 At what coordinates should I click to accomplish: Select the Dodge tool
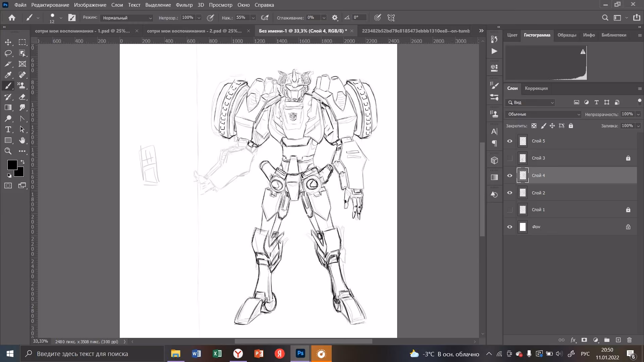(x=8, y=118)
